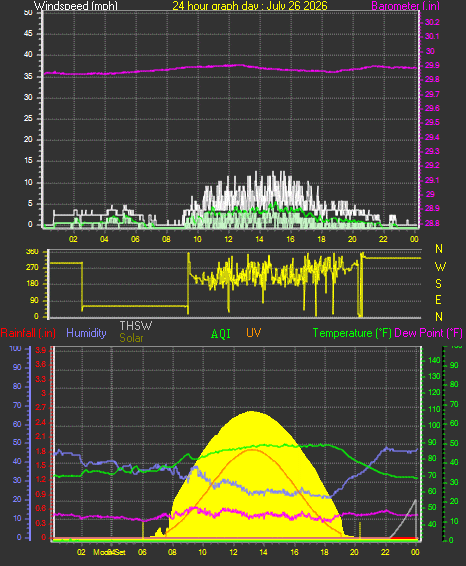Click the Dew Point (°F) legend label
Image resolution: width=466 pixels, height=566 pixels.
click(428, 333)
